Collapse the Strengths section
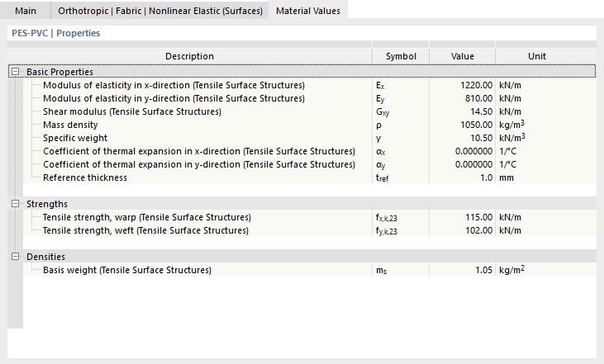 [x=15, y=204]
